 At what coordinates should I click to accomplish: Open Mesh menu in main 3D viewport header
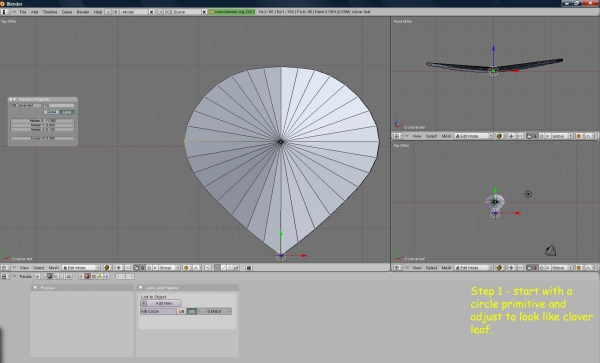pos(54,268)
